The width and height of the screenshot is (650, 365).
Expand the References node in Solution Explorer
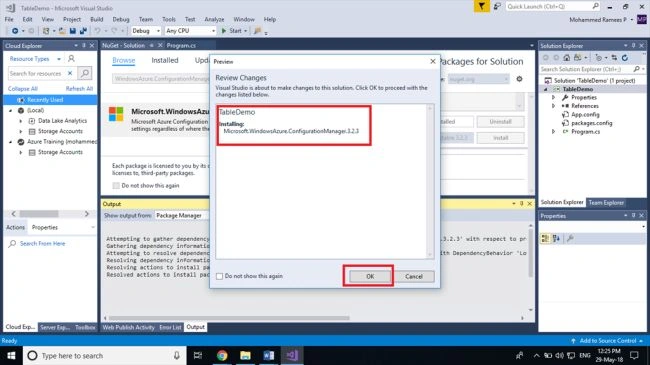point(553,106)
